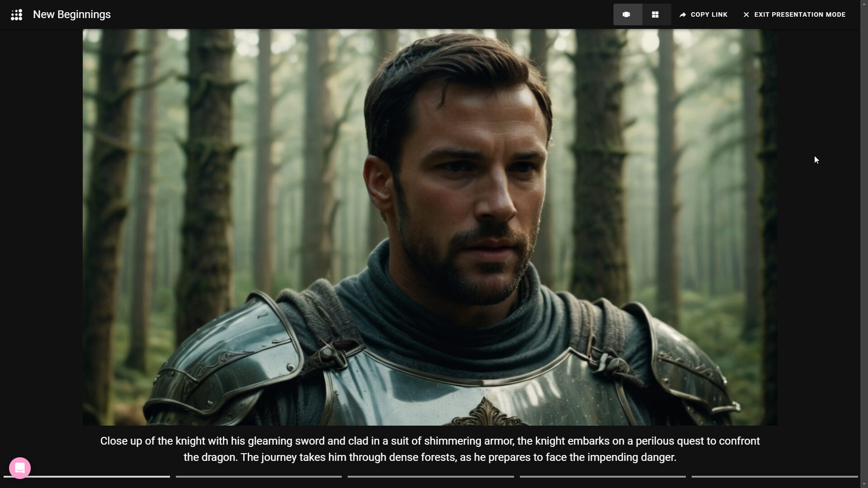
Task: Open the pink chat support bubble
Action: pyautogui.click(x=20, y=468)
